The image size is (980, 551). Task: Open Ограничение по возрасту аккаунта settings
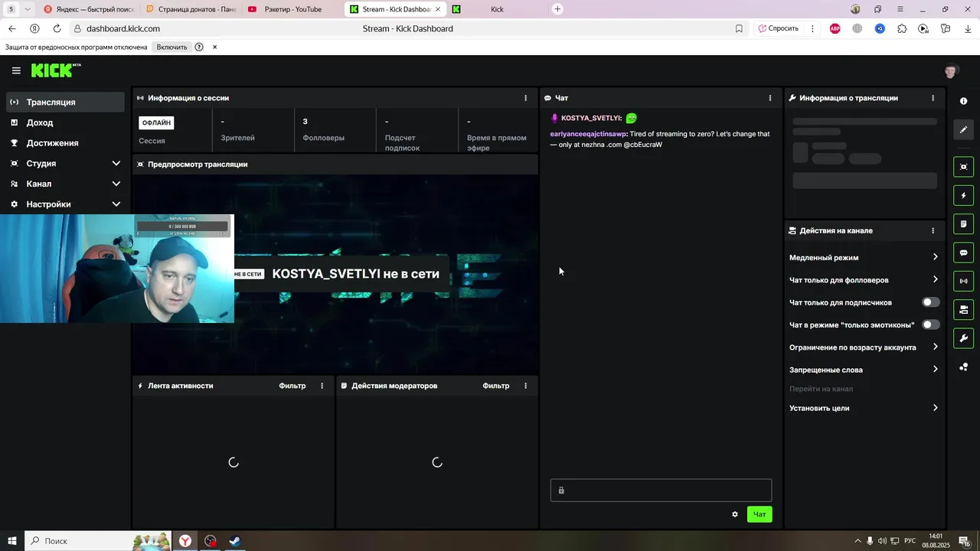(x=864, y=347)
